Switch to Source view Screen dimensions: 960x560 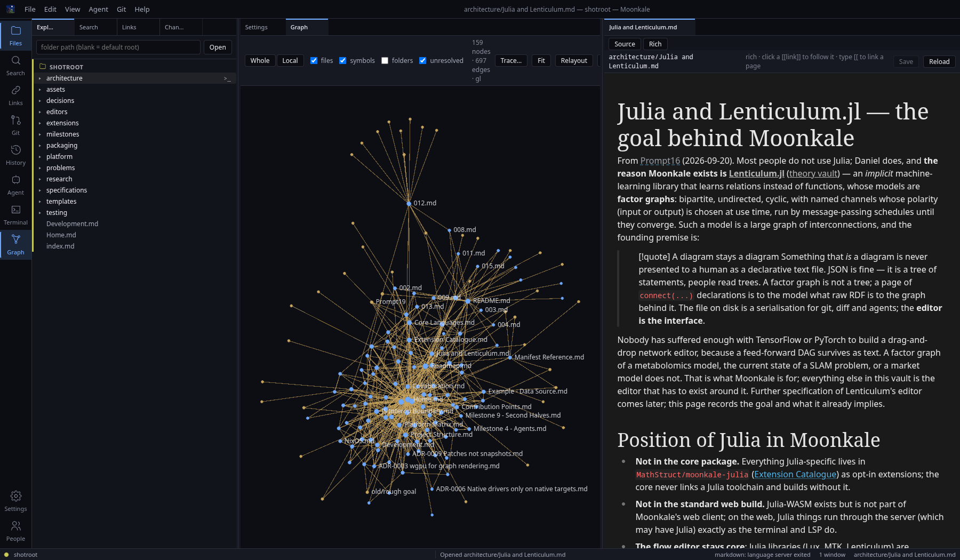tap(625, 44)
